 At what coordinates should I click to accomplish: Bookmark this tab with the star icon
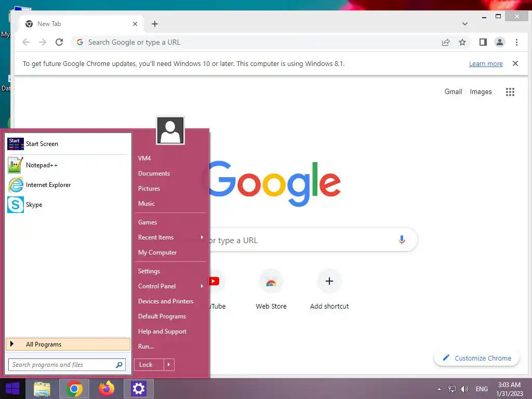462,42
